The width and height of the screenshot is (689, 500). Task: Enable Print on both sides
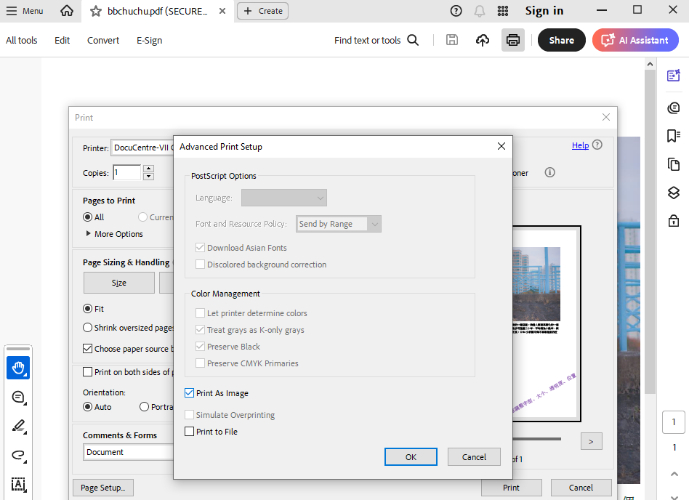pyautogui.click(x=87, y=372)
